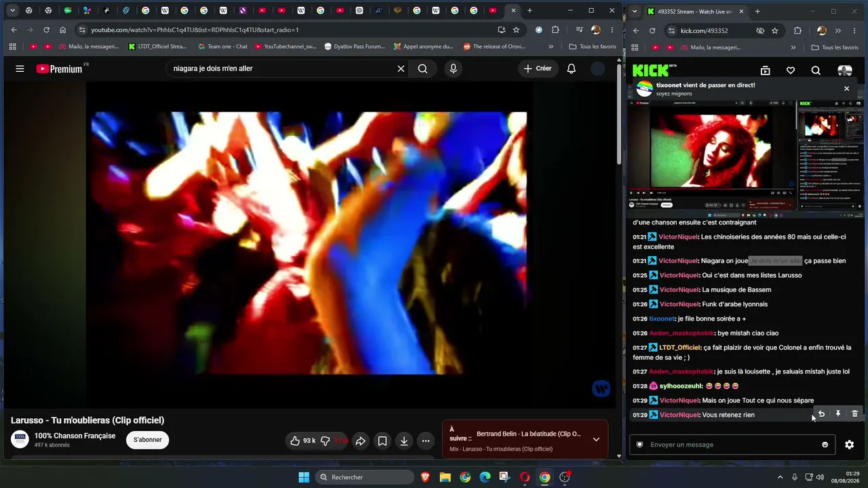Open a new tab in the YouTube window

530,11
